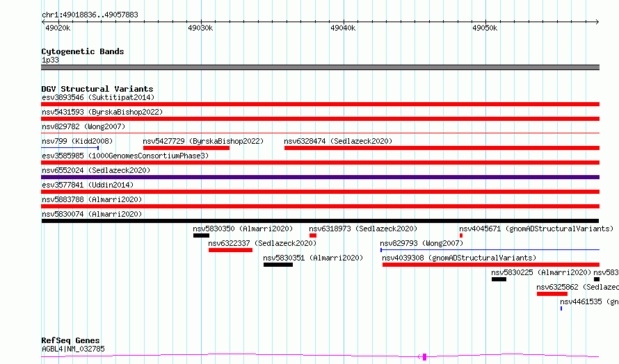Open nsv5830074 (Almarri2020) label
This screenshot has height=364, width=619.
(x=92, y=214)
